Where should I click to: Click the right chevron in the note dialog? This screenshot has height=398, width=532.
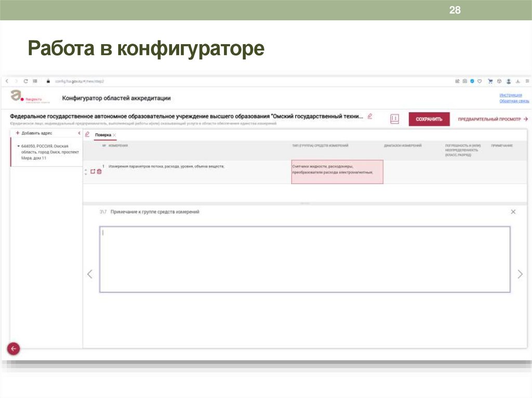[x=520, y=273]
